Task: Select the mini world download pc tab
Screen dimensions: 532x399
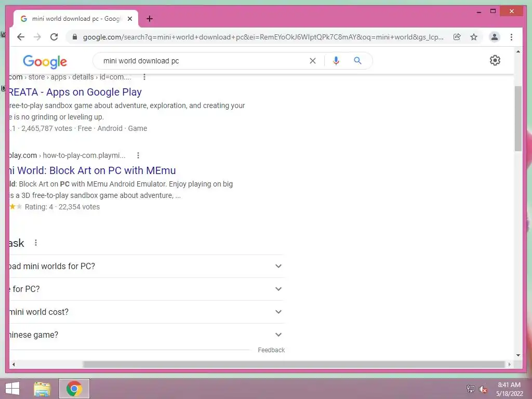Action: click(x=76, y=19)
